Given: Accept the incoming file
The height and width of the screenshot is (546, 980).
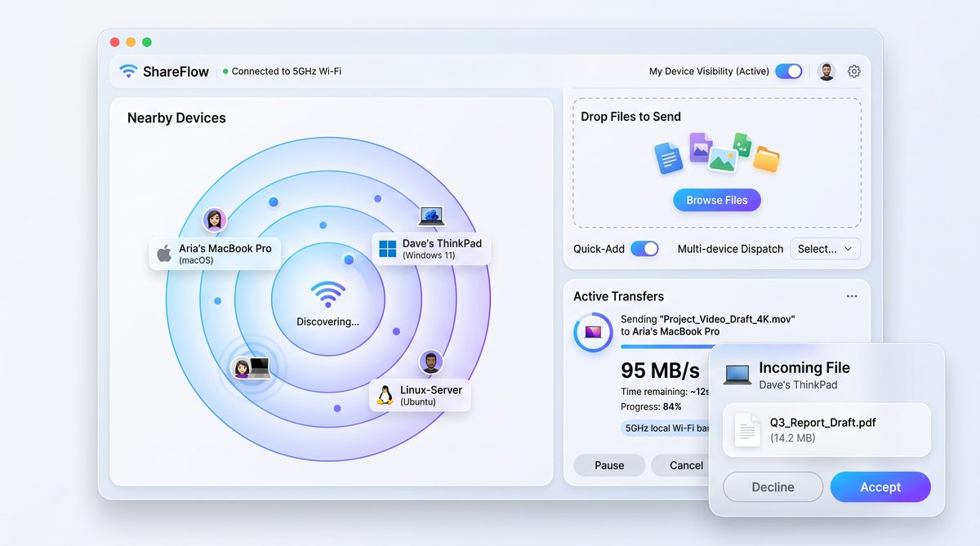Looking at the screenshot, I should tap(880, 487).
